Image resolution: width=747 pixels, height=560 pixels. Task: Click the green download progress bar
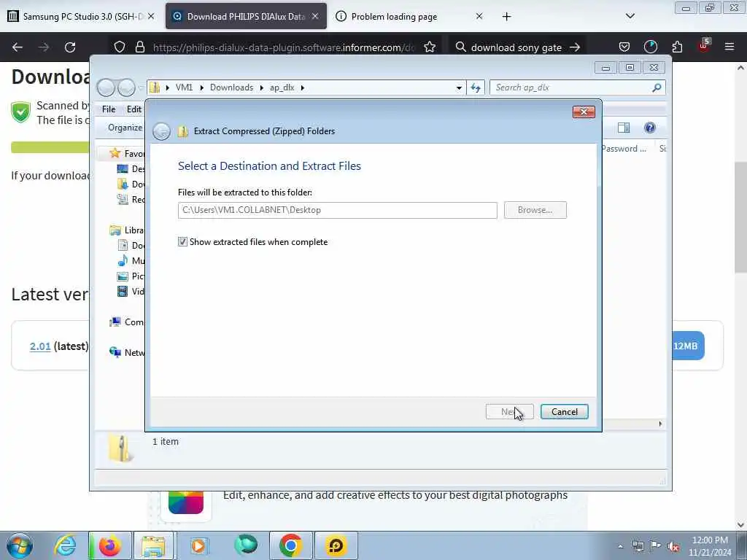(x=50, y=147)
